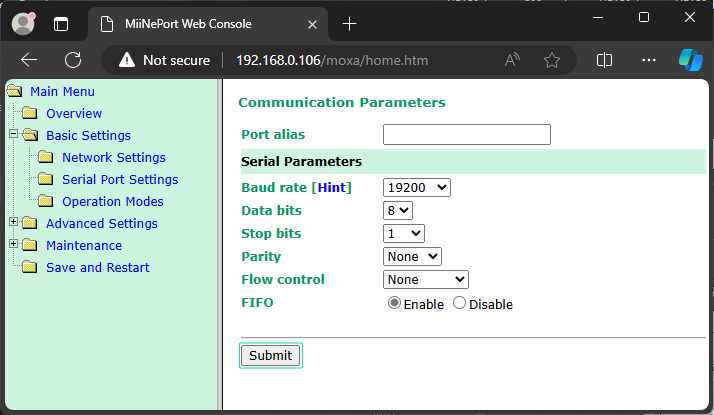Select the FIFO Enable radio button
The image size is (714, 415).
(x=394, y=303)
